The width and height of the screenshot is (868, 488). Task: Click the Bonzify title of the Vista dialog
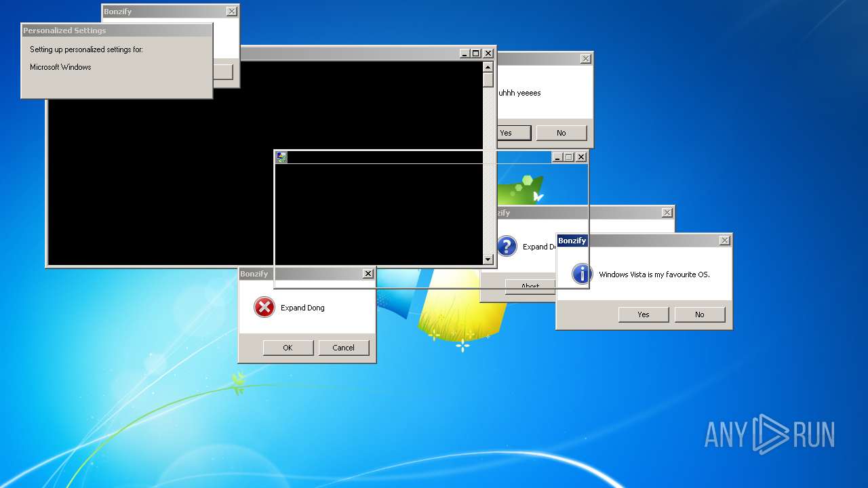(x=572, y=241)
